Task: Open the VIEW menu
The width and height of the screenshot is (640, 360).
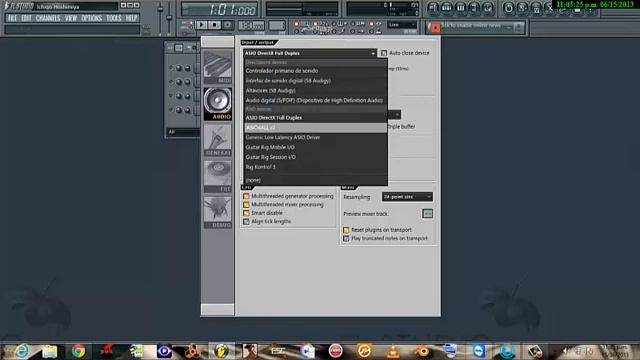Action: coord(71,18)
